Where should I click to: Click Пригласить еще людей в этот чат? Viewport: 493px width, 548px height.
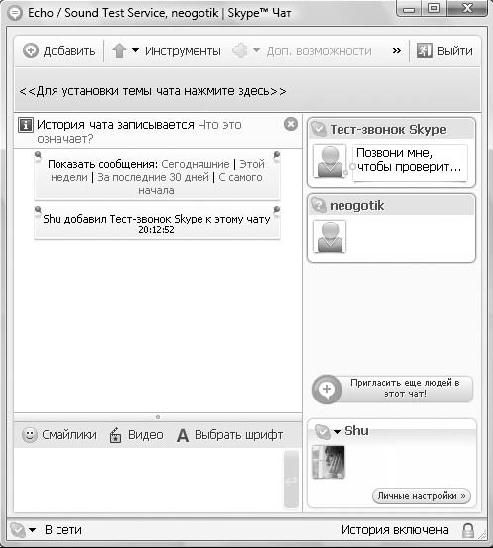[392, 389]
